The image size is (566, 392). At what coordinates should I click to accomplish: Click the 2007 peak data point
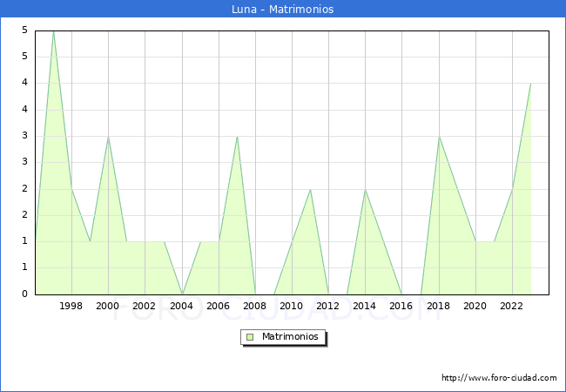pyautogui.click(x=237, y=137)
